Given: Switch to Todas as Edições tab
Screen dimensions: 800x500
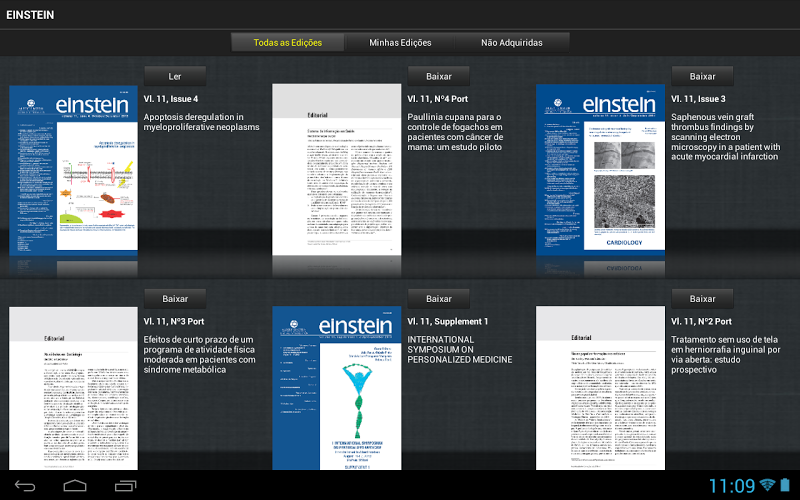Looking at the screenshot, I should 287,43.
